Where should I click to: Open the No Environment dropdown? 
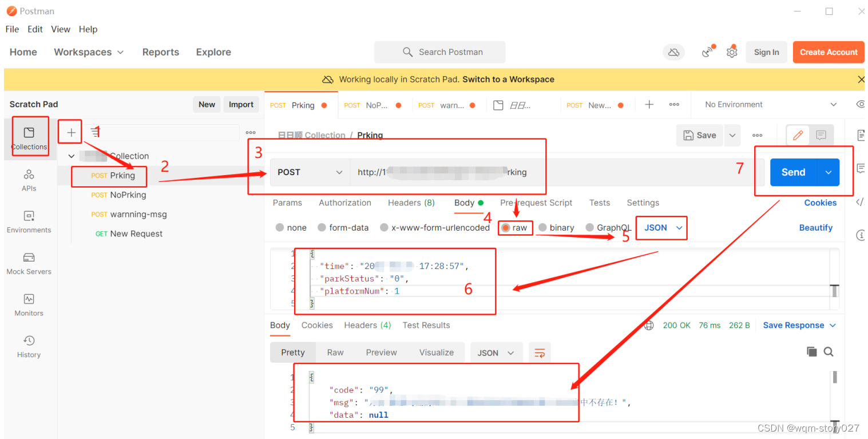tap(770, 104)
